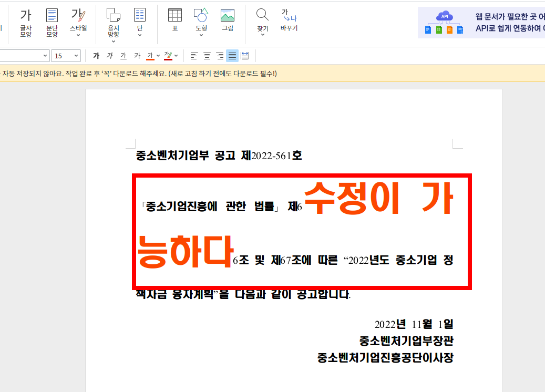Viewport: 545px width, 392px height.
Task: Toggle underline formatting
Action: [122, 55]
